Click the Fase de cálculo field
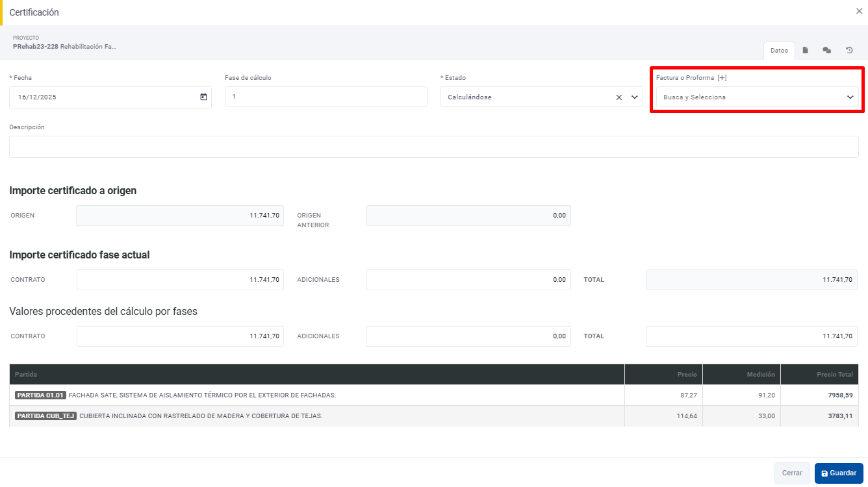The width and height of the screenshot is (868, 487). [325, 97]
